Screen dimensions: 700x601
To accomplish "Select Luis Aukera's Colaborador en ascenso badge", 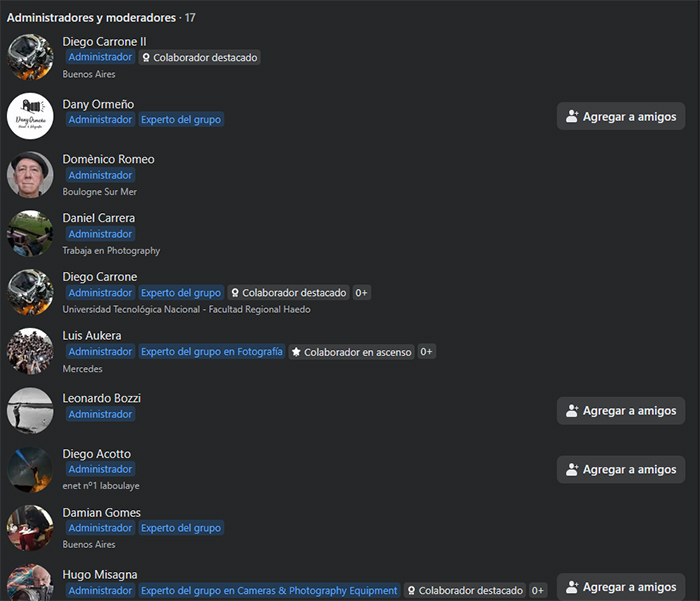I will click(x=351, y=352).
